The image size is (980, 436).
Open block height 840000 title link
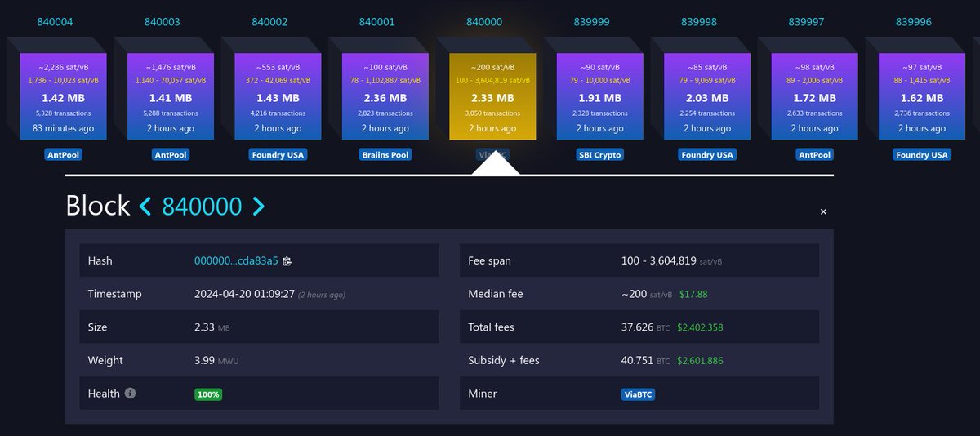tap(202, 207)
